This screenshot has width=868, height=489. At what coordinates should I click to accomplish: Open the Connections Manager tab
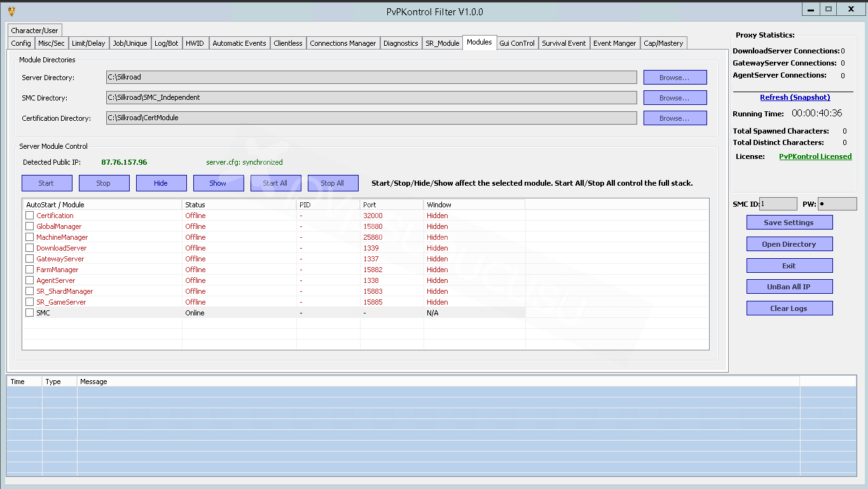coord(343,43)
